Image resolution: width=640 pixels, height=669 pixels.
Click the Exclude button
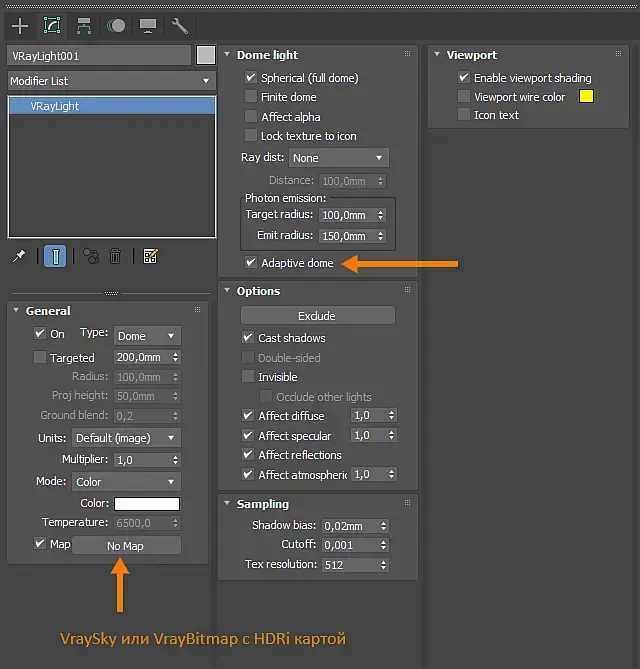point(317,316)
